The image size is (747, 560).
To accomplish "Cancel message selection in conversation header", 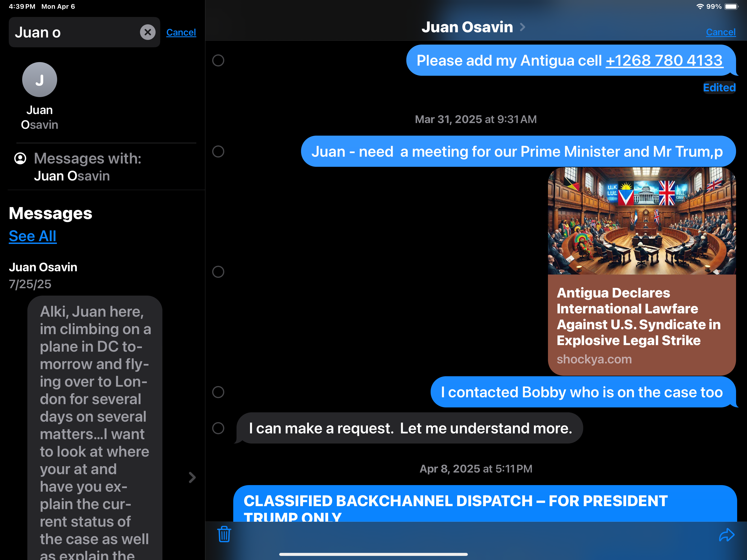I will [720, 32].
